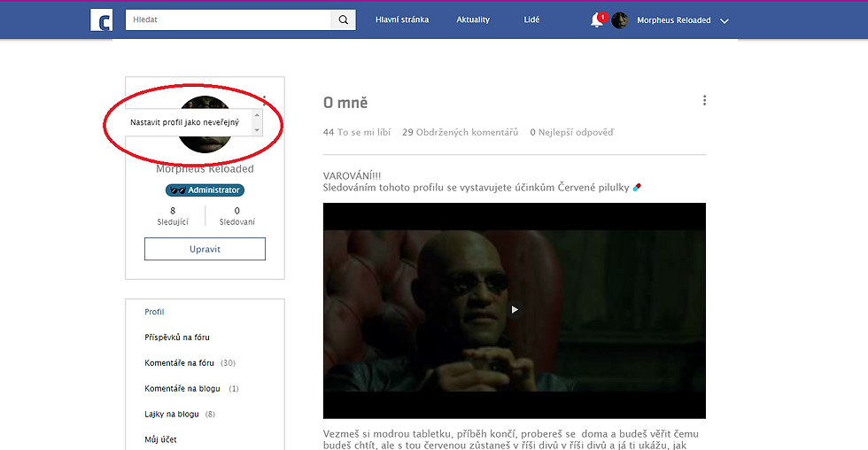Open the Lidé page
This screenshot has height=450, width=868.
(531, 19)
